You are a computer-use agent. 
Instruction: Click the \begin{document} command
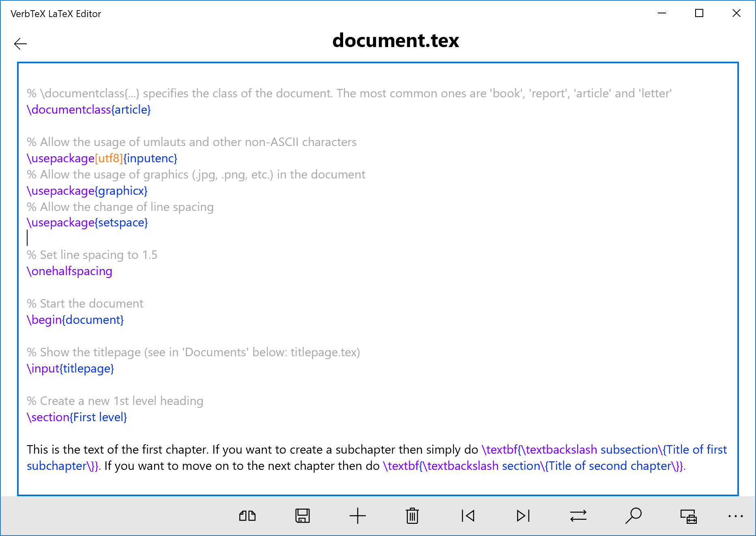[x=75, y=320]
